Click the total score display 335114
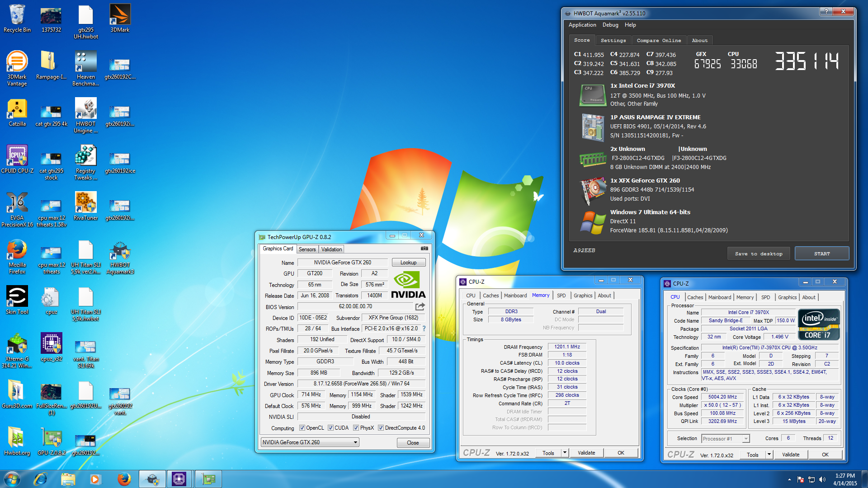Screen dimensions: 868x488 coord(807,61)
